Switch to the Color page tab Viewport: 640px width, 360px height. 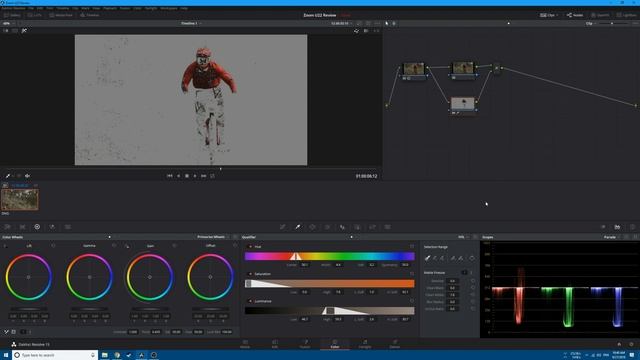coord(335,344)
